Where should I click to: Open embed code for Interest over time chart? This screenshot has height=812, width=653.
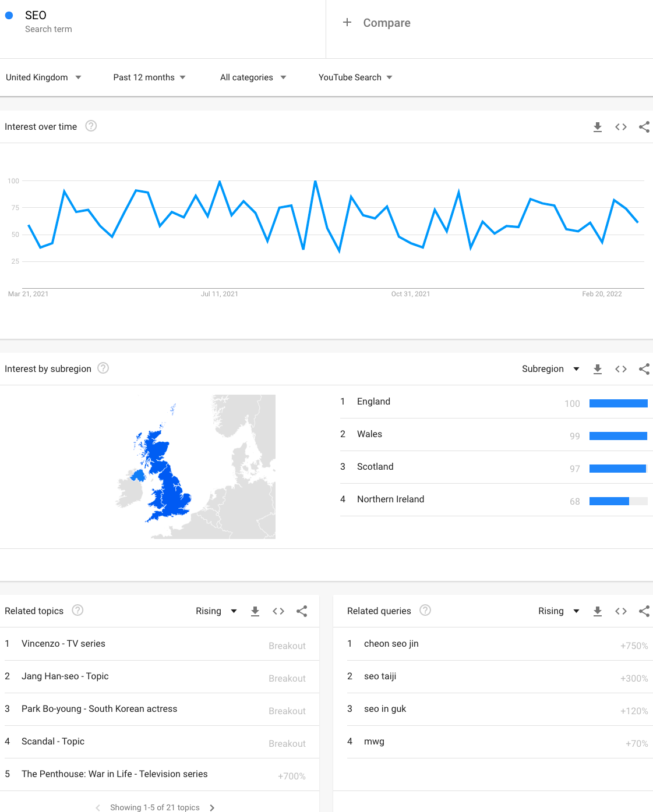pos(620,126)
